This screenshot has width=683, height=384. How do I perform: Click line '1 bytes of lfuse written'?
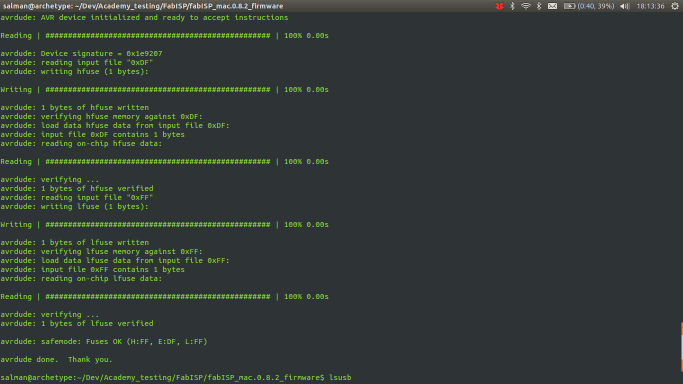coord(74,243)
